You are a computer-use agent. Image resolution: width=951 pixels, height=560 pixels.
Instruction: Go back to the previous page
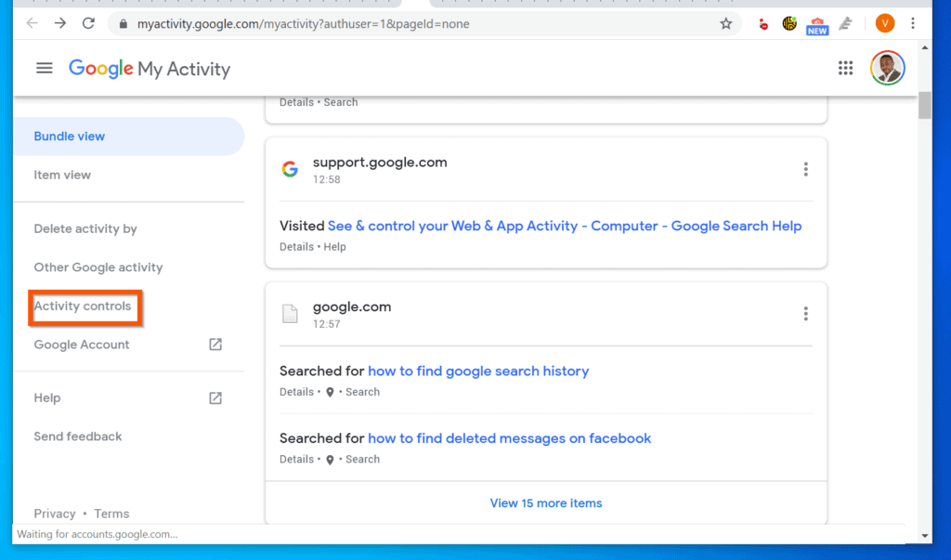pos(33,23)
